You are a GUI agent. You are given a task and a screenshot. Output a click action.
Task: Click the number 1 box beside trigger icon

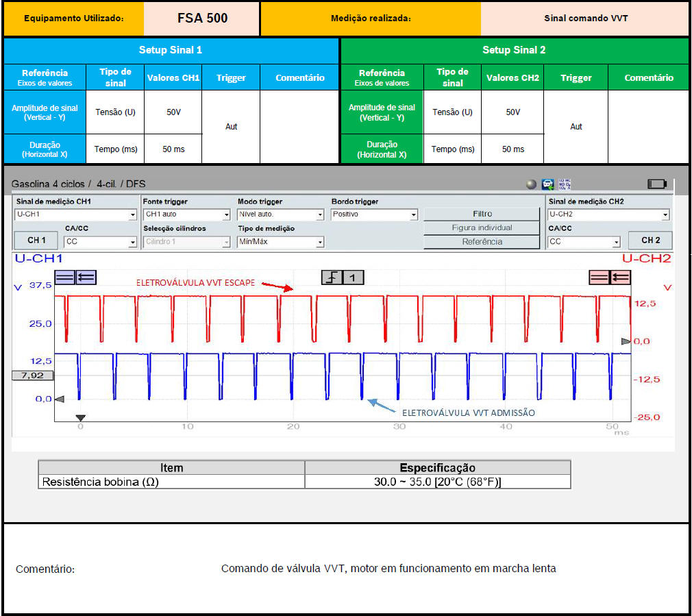tap(353, 277)
